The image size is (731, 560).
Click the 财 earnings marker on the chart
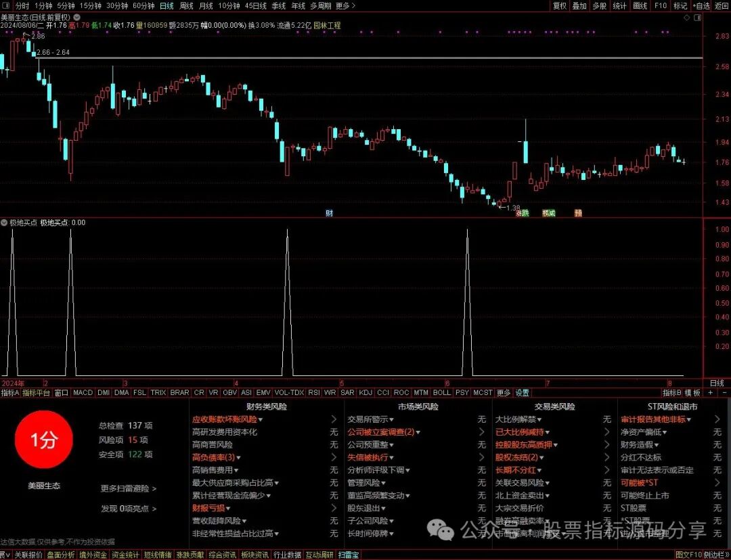tap(329, 213)
